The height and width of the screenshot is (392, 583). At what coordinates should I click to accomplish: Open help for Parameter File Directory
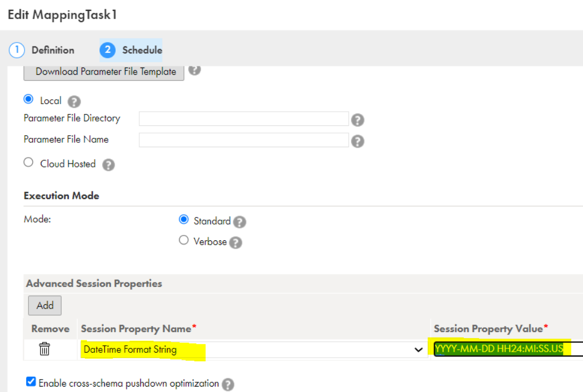pos(358,120)
